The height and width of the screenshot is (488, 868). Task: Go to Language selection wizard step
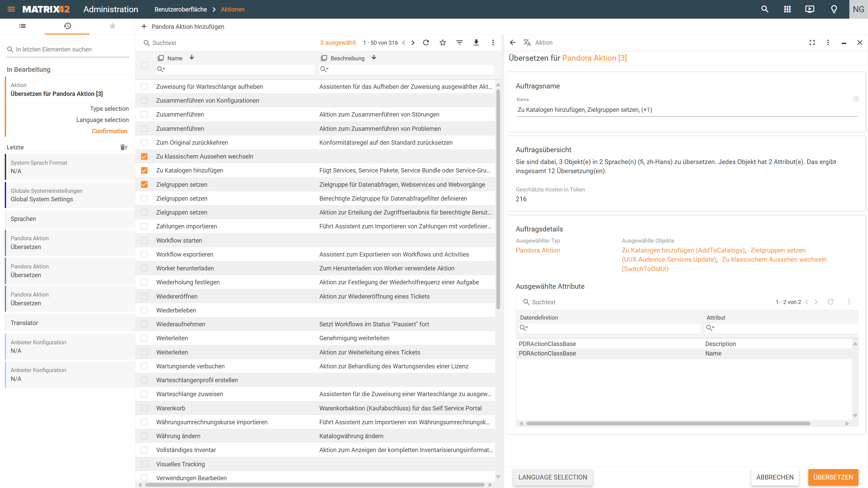[102, 120]
